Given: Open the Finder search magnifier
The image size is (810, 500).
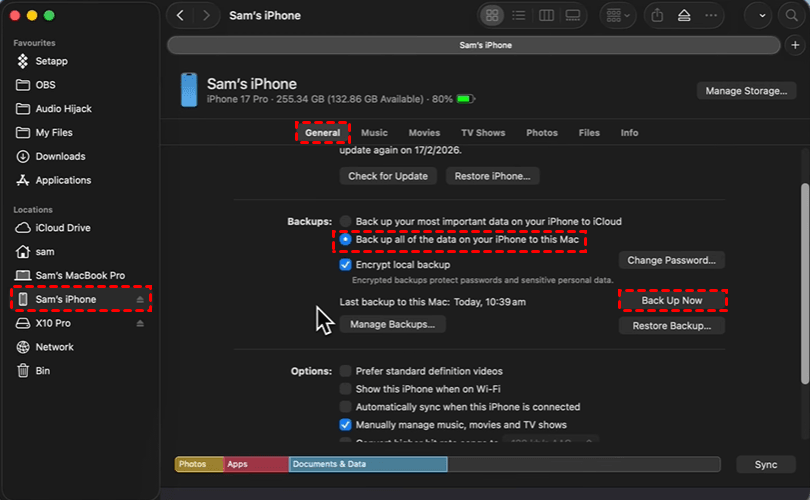Looking at the screenshot, I should (x=791, y=15).
